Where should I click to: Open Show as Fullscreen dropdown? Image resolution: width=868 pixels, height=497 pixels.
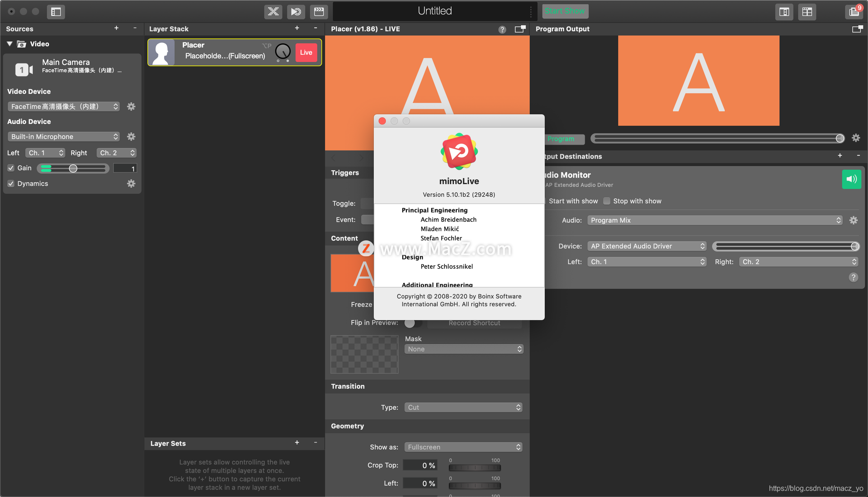coord(463,447)
